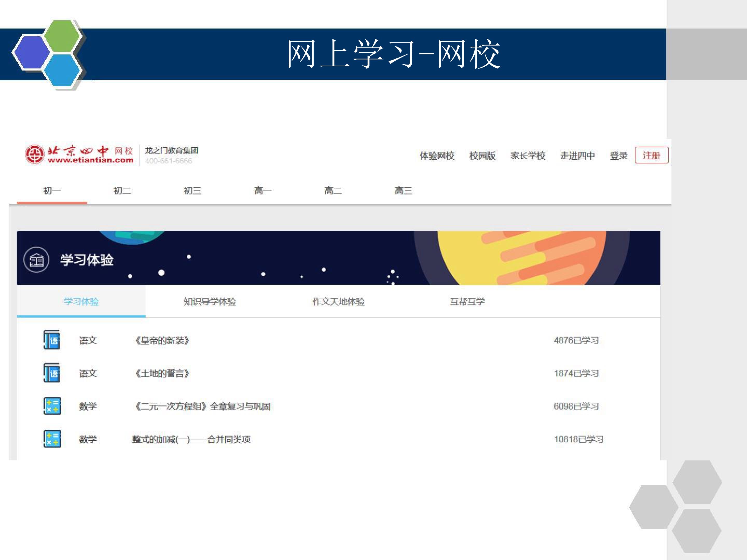The height and width of the screenshot is (560, 747).
Task: Click the 语文 icon beside 《土地的誓言》
Action: [52, 373]
